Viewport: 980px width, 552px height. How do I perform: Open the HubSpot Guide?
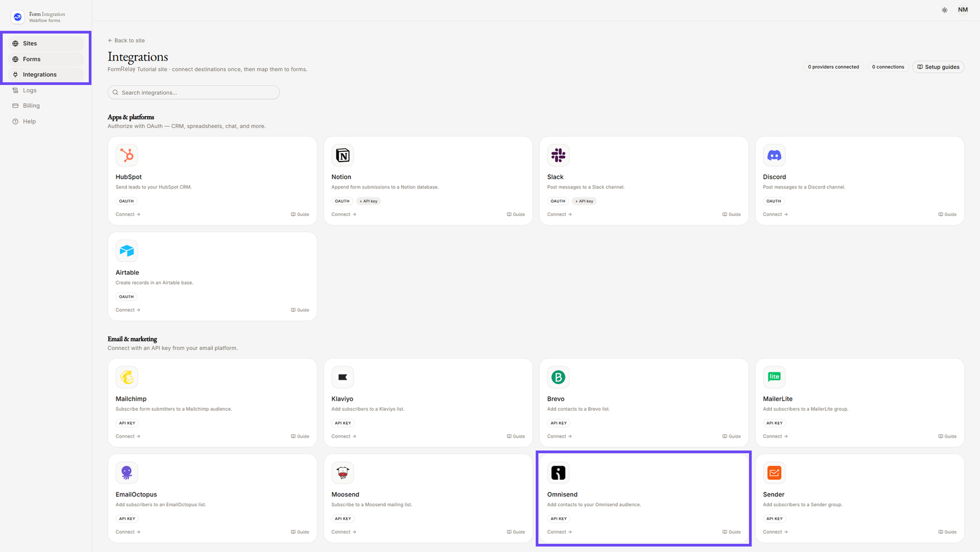coord(300,214)
